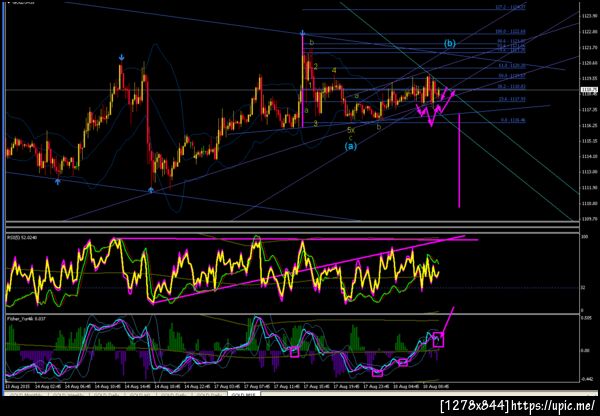The width and height of the screenshot is (600, 416).
Task: Click the blue up arrow at the lowest swing low
Action: pos(151,190)
